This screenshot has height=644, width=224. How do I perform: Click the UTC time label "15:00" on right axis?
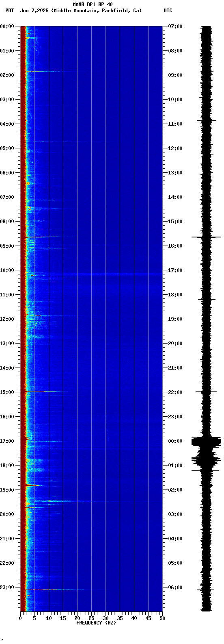pos(175,222)
